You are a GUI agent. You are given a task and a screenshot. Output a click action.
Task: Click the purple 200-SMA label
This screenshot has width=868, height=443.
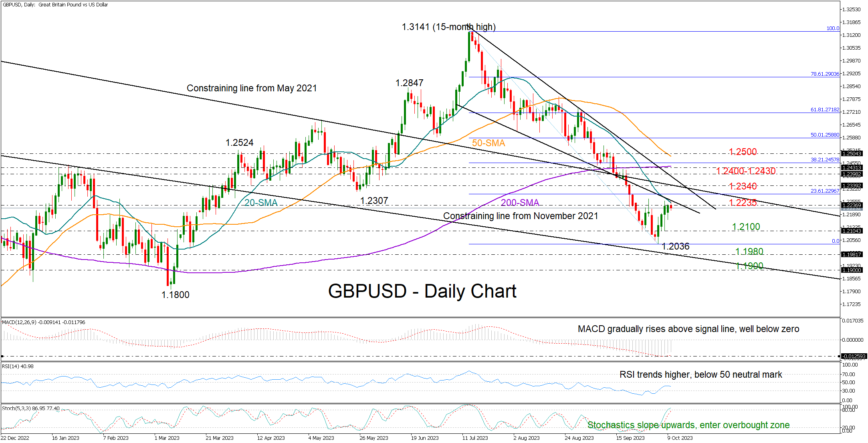520,203
